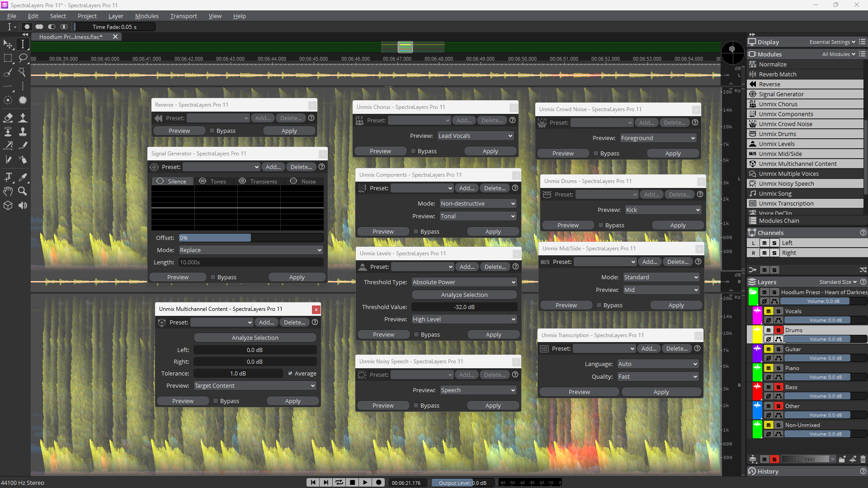Open the File menu
The image size is (868, 488).
click(x=12, y=16)
